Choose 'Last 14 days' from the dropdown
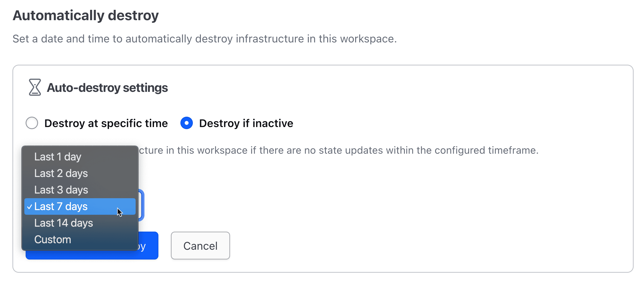Image resolution: width=644 pixels, height=281 pixels. pos(63,223)
